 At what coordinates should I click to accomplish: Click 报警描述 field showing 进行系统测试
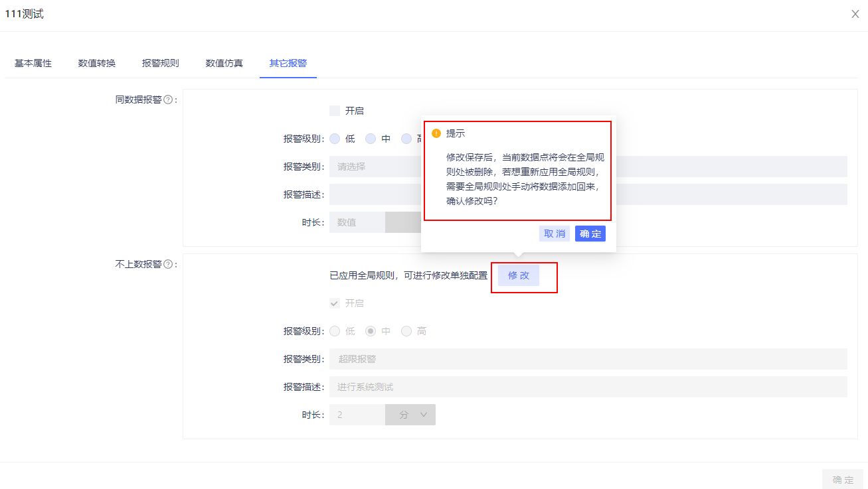(588, 387)
